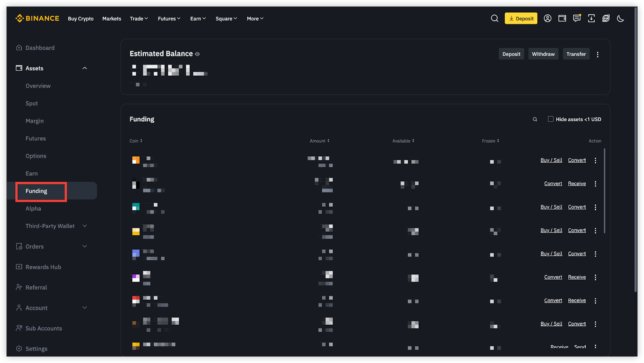The image size is (644, 363).
Task: Go to Earn in the sidebar
Action: [x=32, y=174]
